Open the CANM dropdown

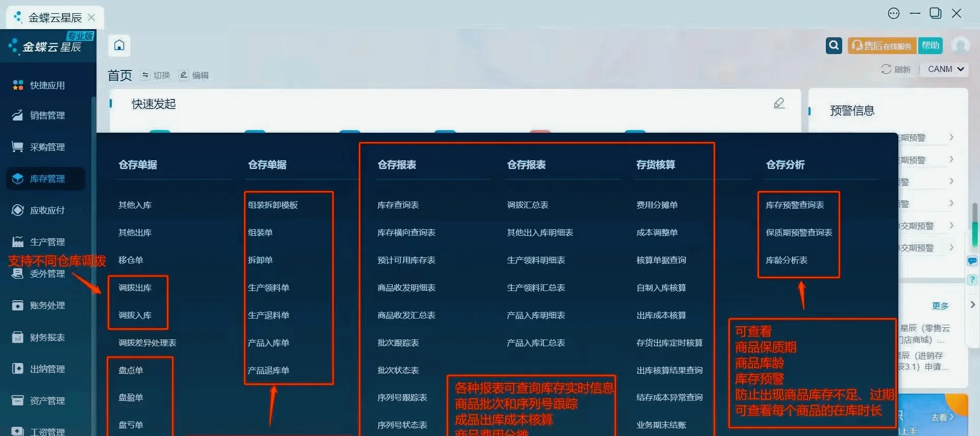946,69
